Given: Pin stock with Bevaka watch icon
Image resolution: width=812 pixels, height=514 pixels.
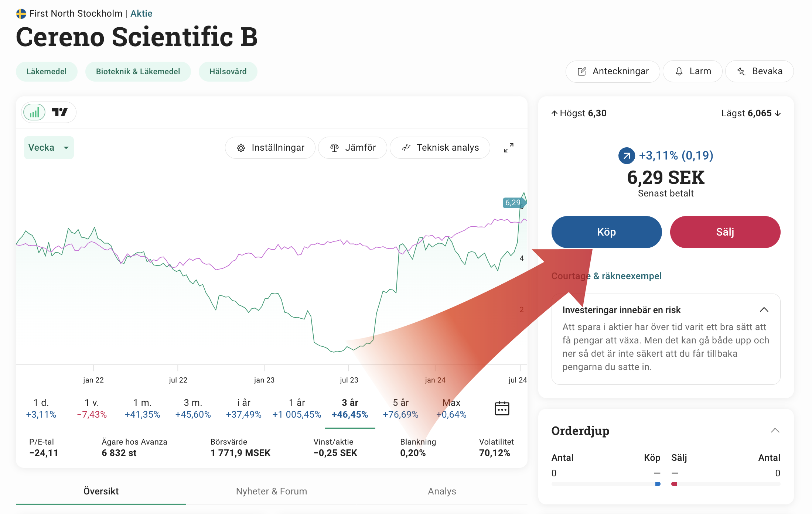Looking at the screenshot, I should [x=759, y=71].
